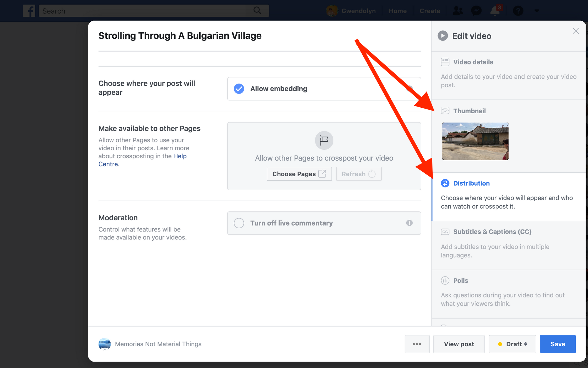
Task: Open the three-dots more options button
Action: coord(417,344)
